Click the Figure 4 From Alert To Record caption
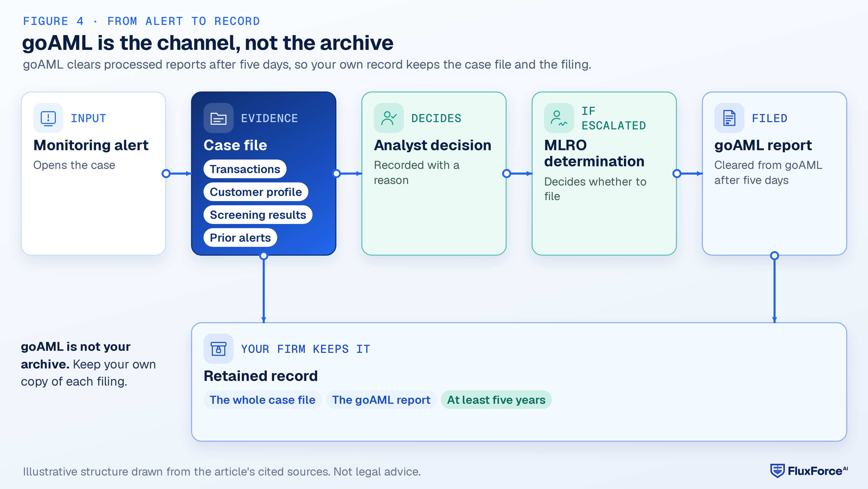 141,21
